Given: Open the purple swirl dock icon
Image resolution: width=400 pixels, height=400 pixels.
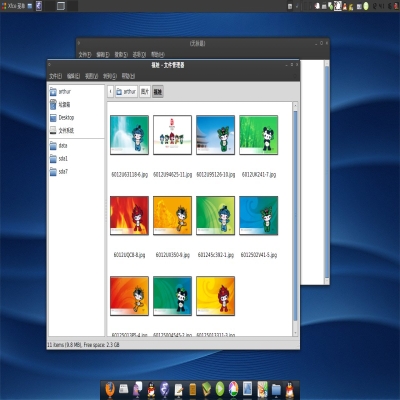Looking at the screenshot, I should click(165, 389).
